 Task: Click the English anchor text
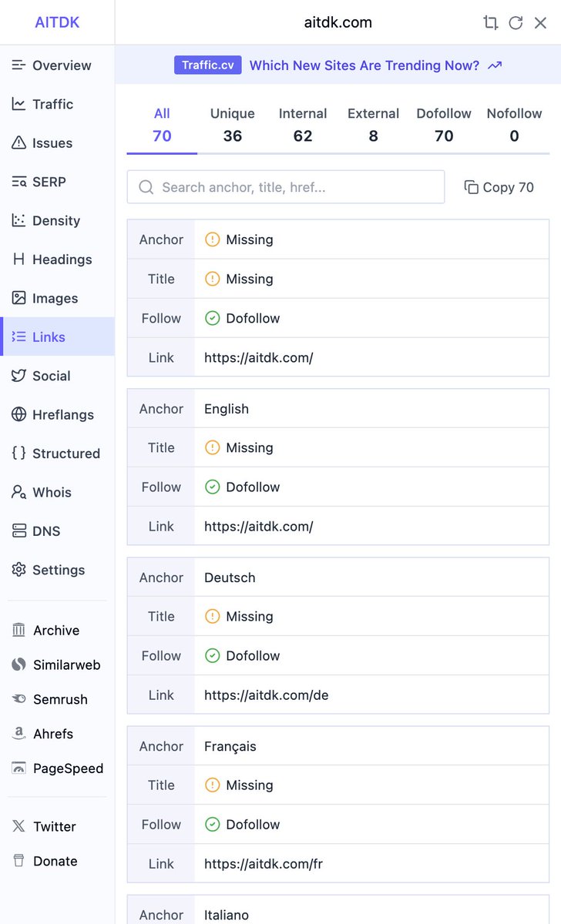pyautogui.click(x=227, y=409)
